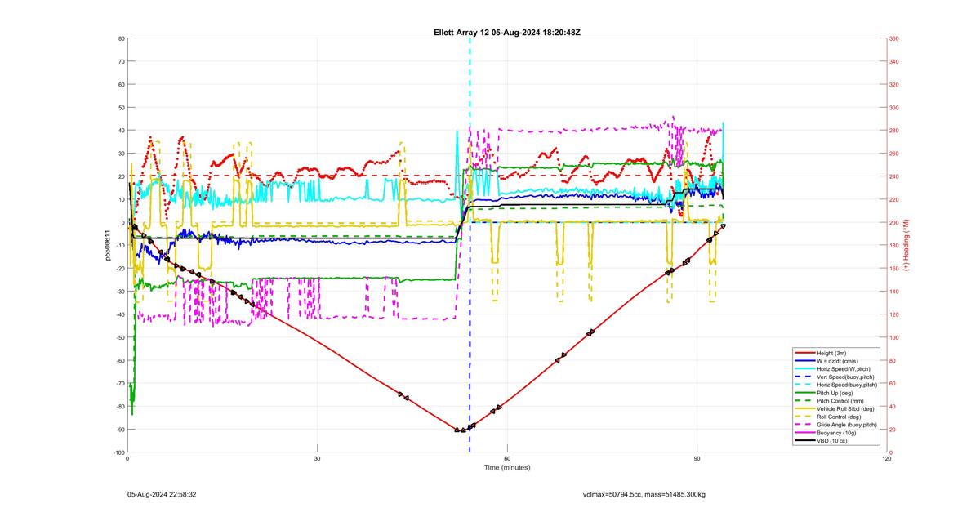This screenshot has width=980, height=508.
Task: Click the 'Buoyancy (10g)' legend entry
Action: 839,432
